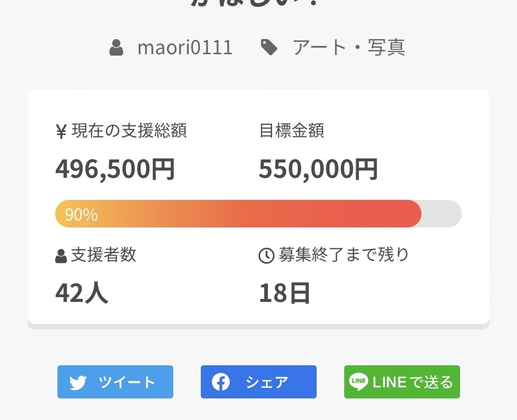Click the clock icon by 募集終了まで残り
The height and width of the screenshot is (420, 517).
click(x=267, y=255)
